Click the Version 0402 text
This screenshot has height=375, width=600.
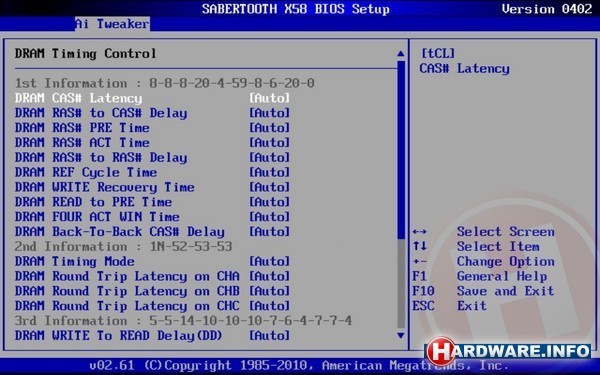(547, 8)
